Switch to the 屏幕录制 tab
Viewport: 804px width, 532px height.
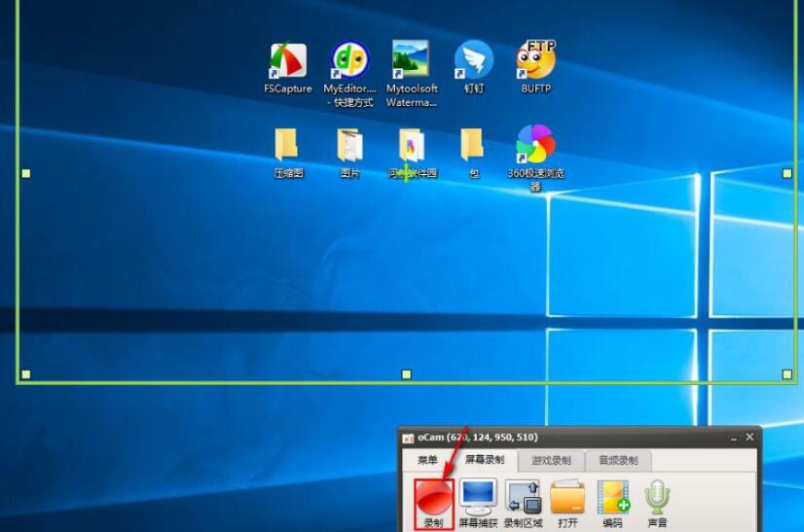point(485,460)
